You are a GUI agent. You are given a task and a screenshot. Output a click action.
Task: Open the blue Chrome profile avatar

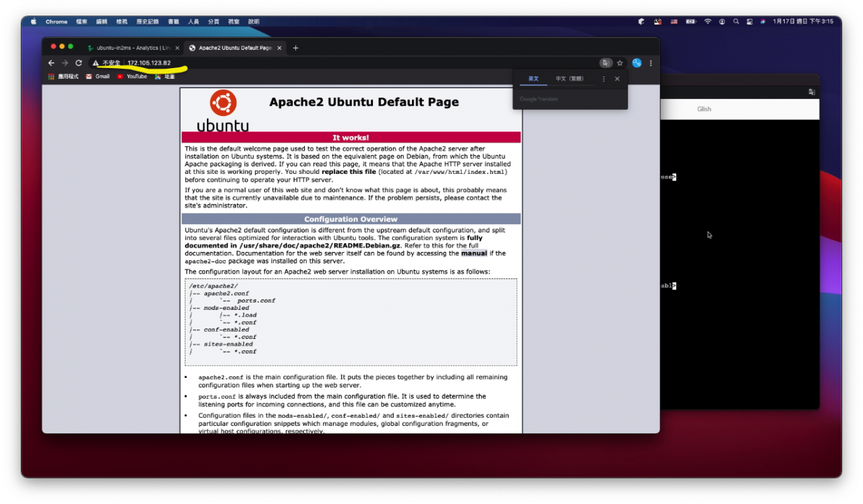click(x=636, y=63)
